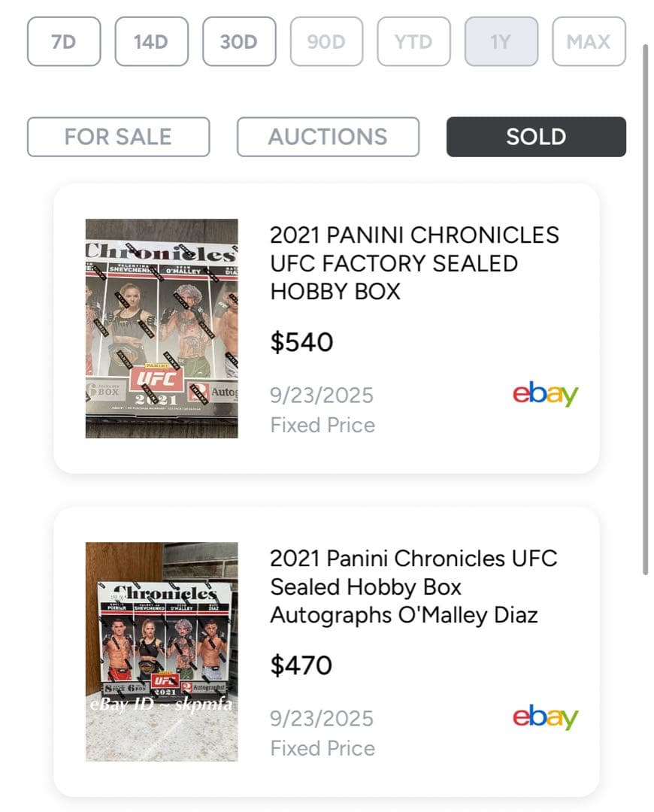This screenshot has width=654, height=812.
Task: Switch to the AUCTIONS tab
Action: pos(328,136)
